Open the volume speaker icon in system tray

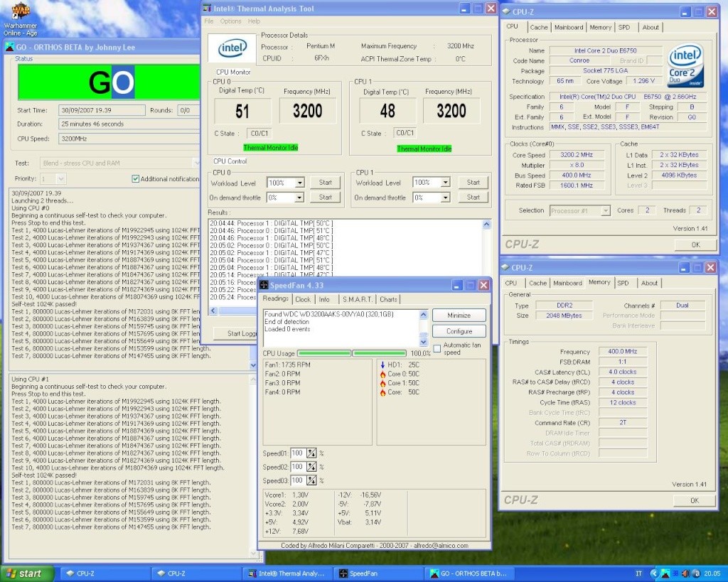tap(685, 573)
